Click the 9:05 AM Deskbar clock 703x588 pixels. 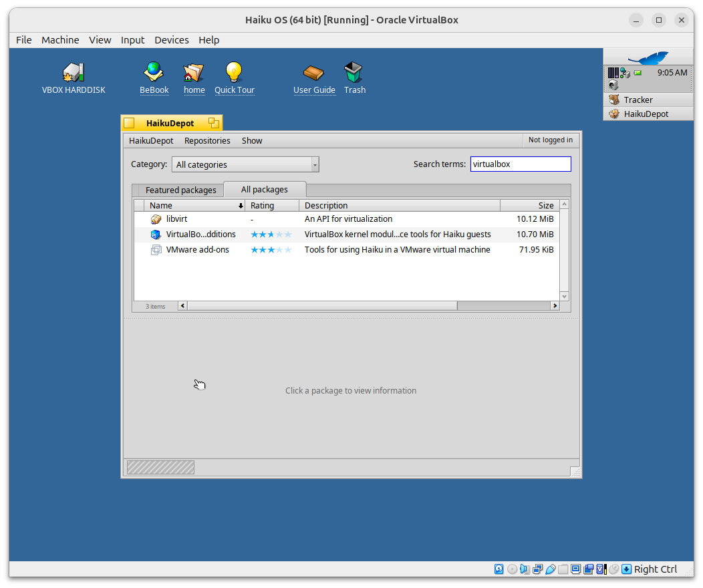pyautogui.click(x=672, y=73)
